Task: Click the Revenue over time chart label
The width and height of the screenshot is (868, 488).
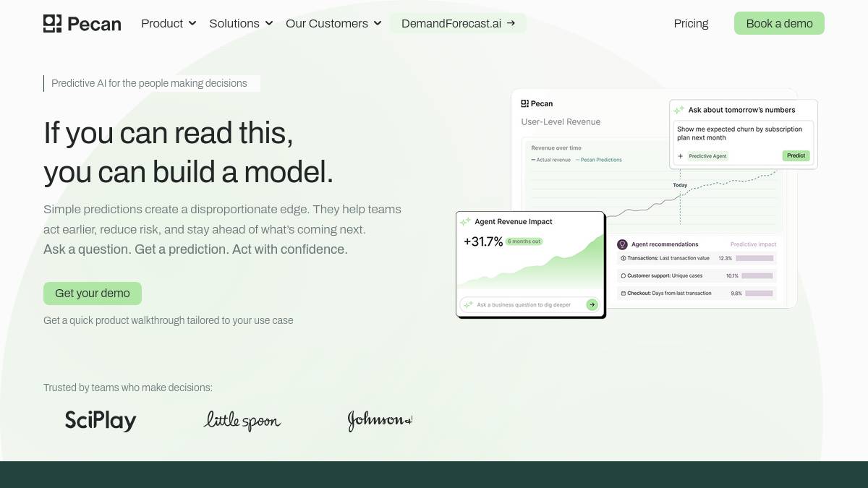Action: coord(556,148)
